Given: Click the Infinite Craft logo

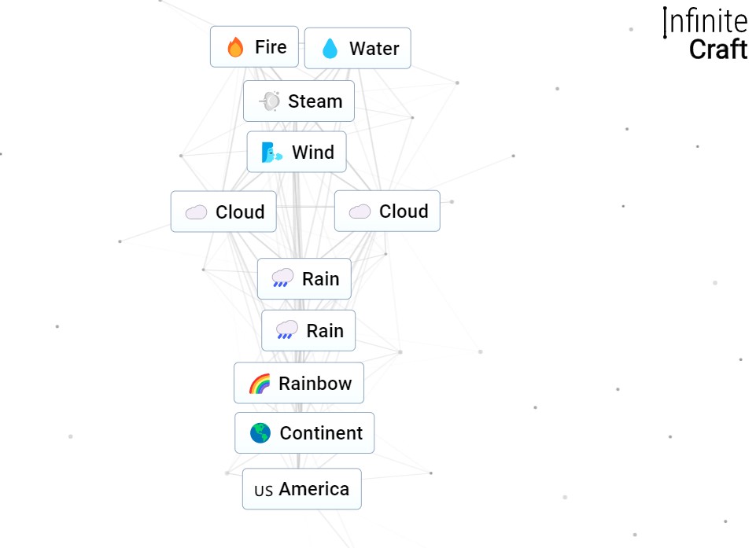Looking at the screenshot, I should (706, 35).
